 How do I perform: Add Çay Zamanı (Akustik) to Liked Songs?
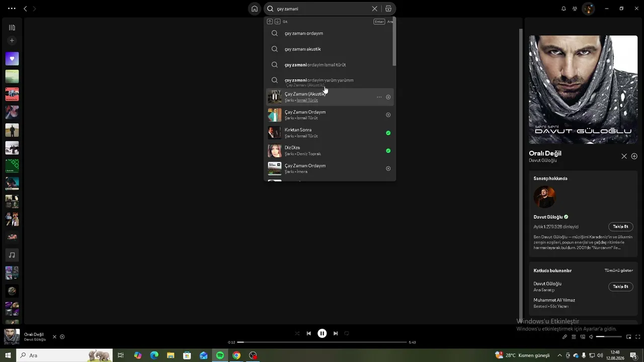pyautogui.click(x=388, y=97)
